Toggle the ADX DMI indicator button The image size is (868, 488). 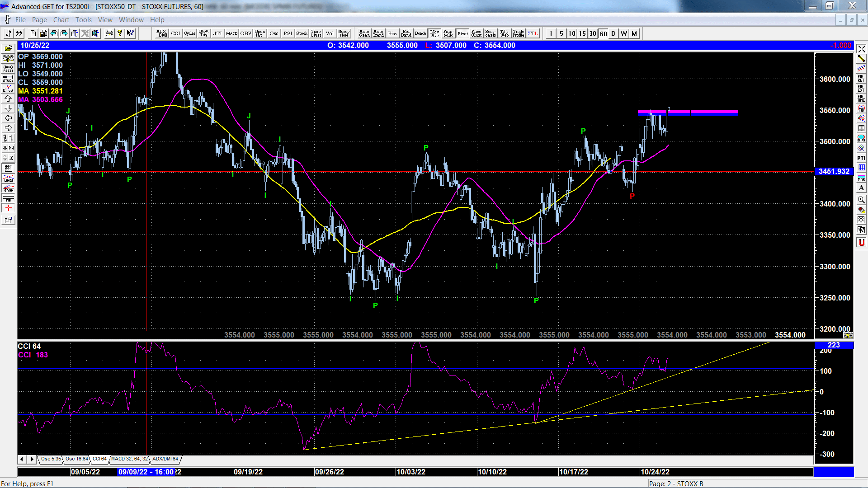click(x=161, y=33)
